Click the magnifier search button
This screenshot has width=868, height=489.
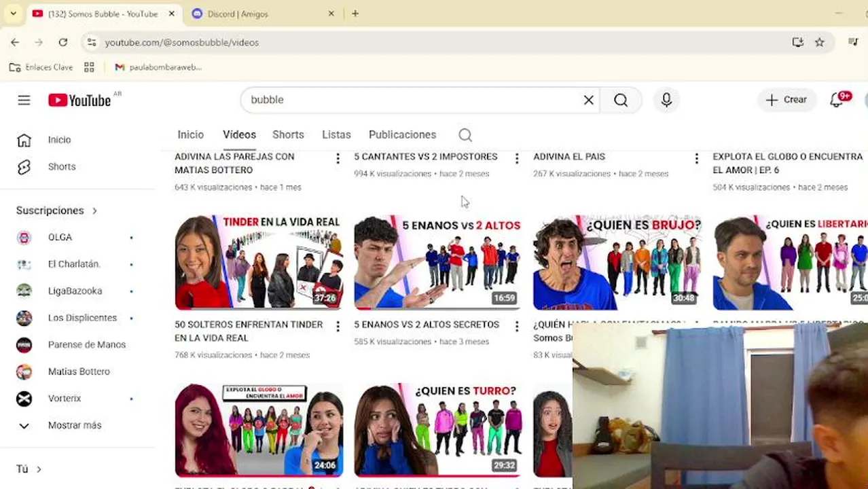click(621, 100)
